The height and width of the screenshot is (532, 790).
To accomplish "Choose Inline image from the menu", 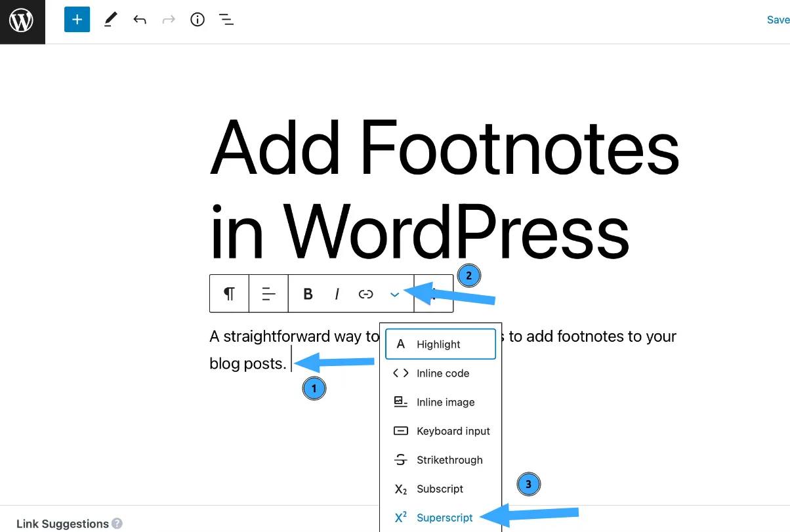I will click(440, 402).
